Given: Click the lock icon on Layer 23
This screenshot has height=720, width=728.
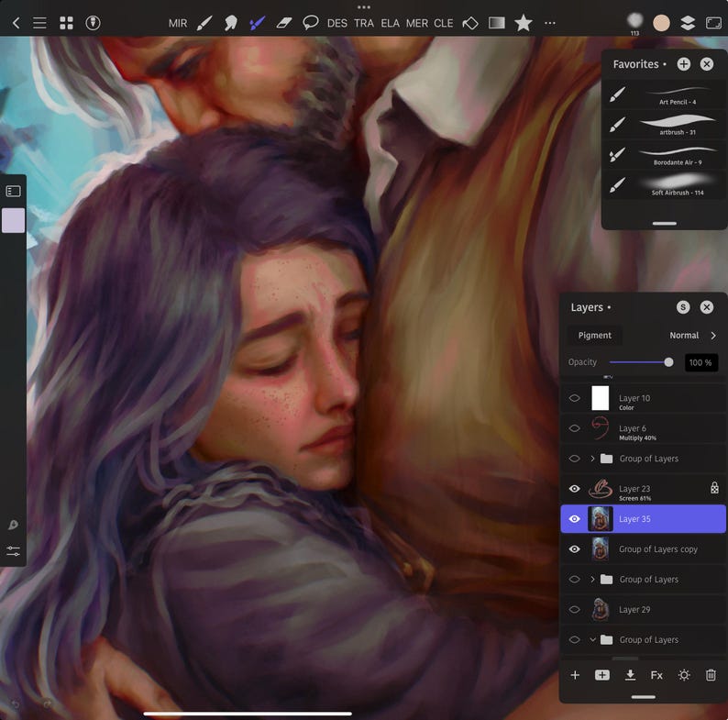Looking at the screenshot, I should pyautogui.click(x=714, y=487).
